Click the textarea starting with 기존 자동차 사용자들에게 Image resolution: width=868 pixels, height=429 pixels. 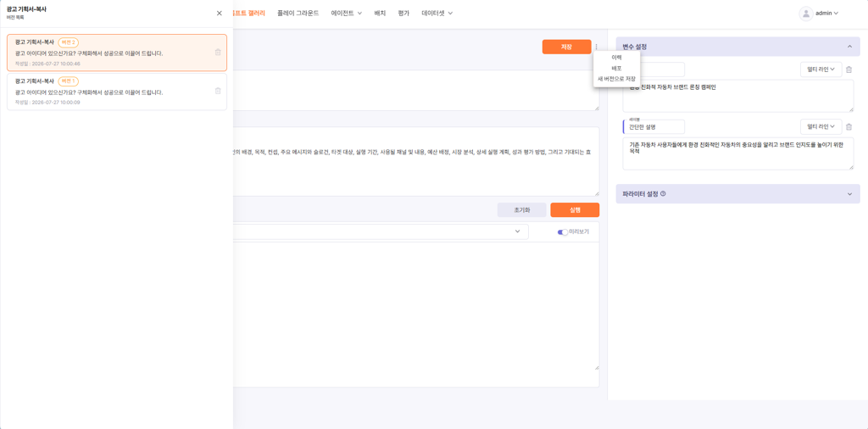tap(738, 153)
